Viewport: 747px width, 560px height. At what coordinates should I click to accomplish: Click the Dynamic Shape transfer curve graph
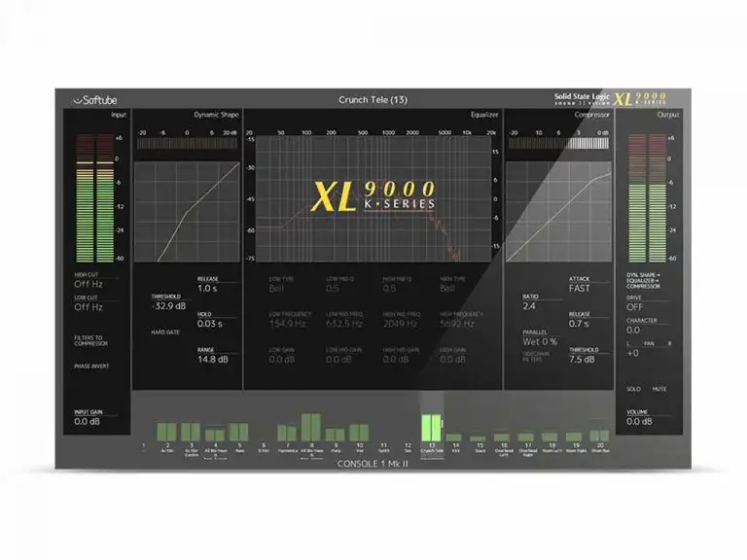coord(187,212)
